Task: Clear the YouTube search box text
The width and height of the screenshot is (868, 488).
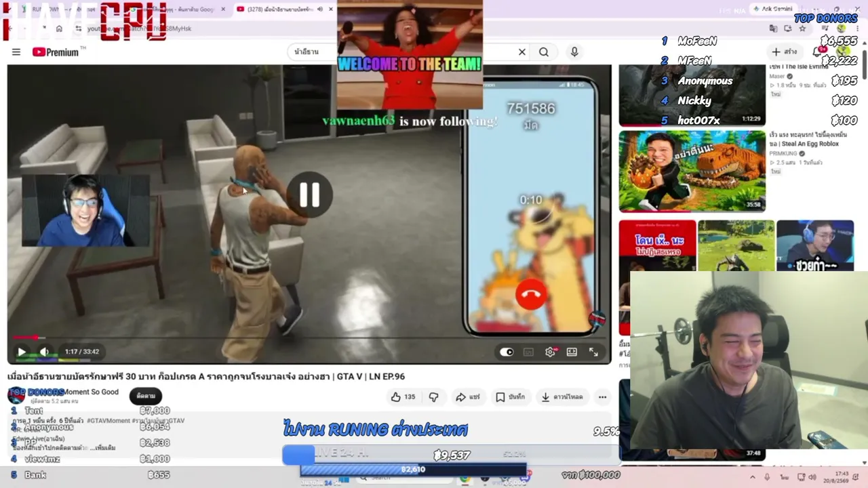Action: (x=522, y=52)
